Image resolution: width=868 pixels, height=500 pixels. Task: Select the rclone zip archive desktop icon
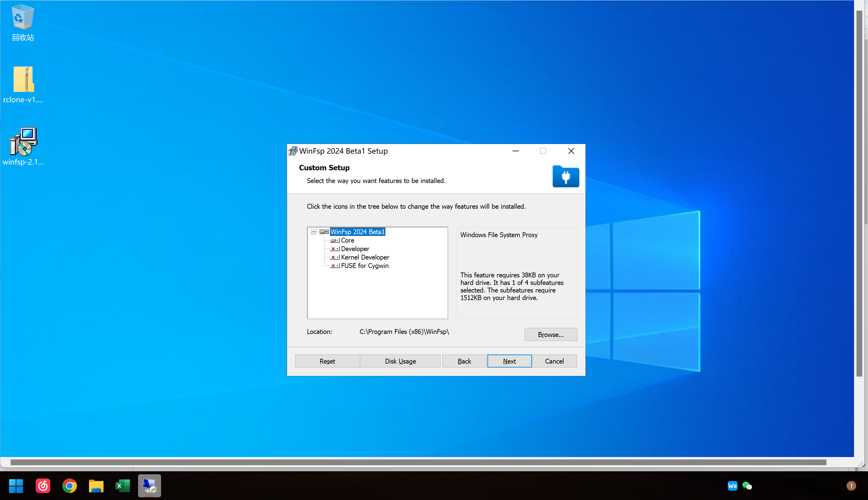pyautogui.click(x=23, y=84)
